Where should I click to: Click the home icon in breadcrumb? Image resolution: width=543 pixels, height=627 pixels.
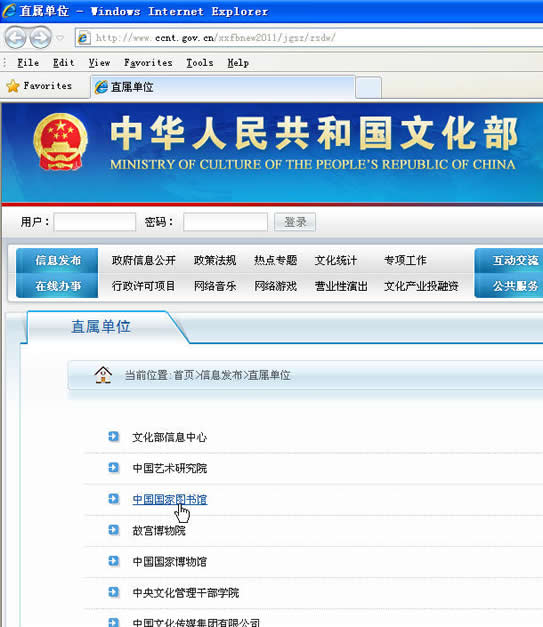(103, 375)
